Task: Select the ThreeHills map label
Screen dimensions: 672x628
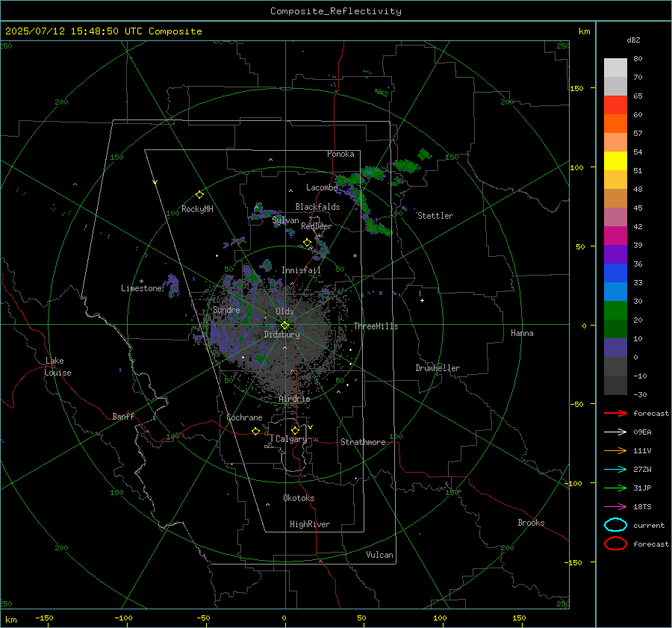Action: pos(376,326)
